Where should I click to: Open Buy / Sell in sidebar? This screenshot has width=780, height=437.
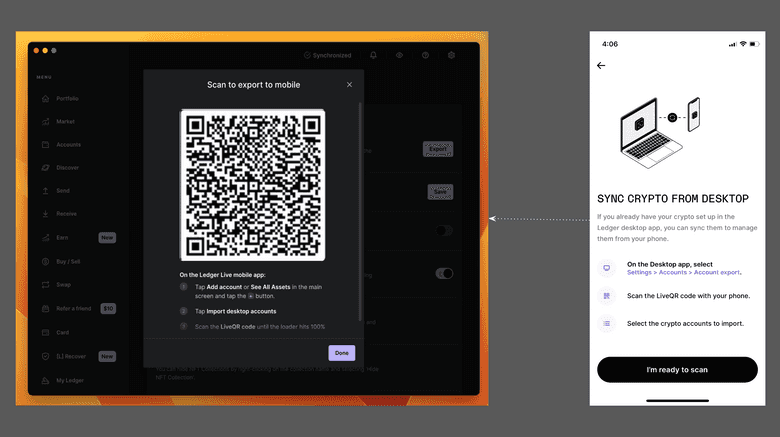pyautogui.click(x=69, y=261)
